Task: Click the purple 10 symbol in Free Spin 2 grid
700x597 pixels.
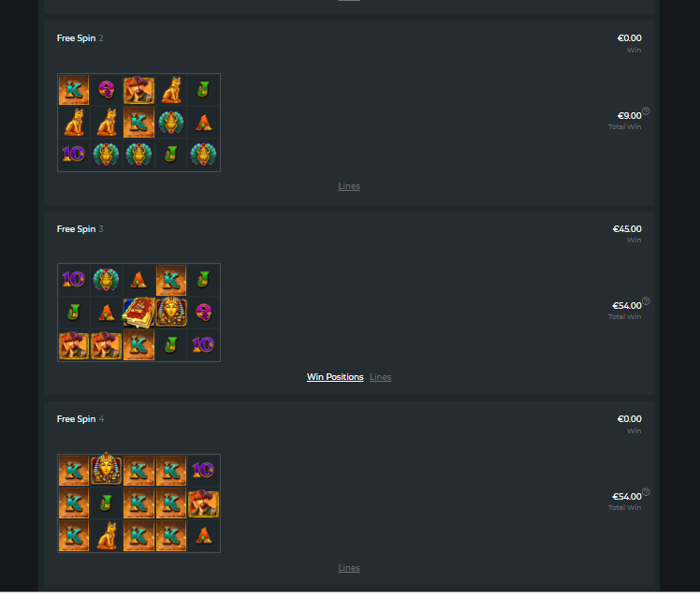Action: pos(74,153)
